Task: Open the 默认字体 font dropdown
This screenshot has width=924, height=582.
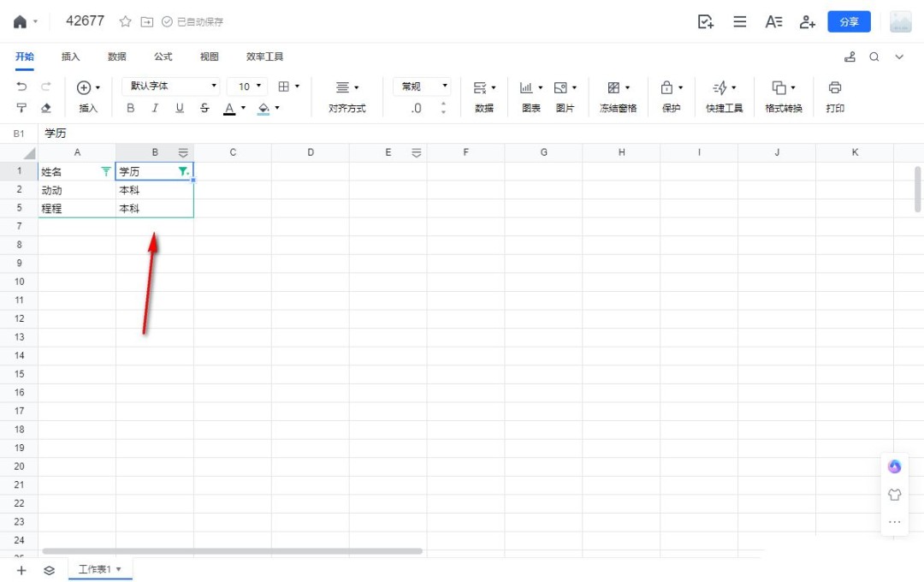Action: coord(170,86)
